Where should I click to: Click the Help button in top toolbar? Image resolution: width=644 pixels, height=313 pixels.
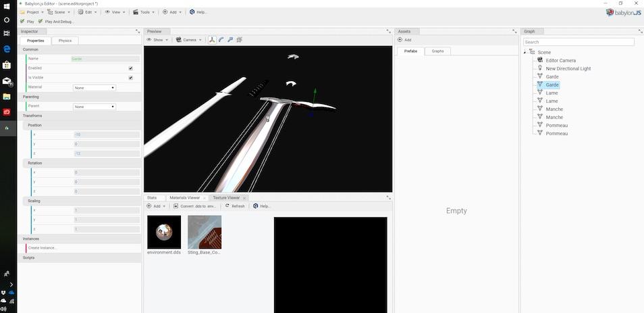coord(198,12)
